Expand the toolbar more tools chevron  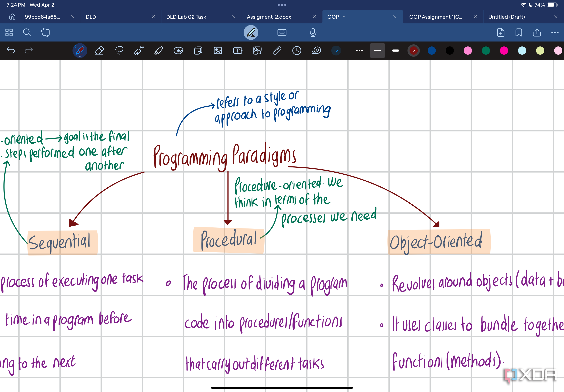[336, 51]
